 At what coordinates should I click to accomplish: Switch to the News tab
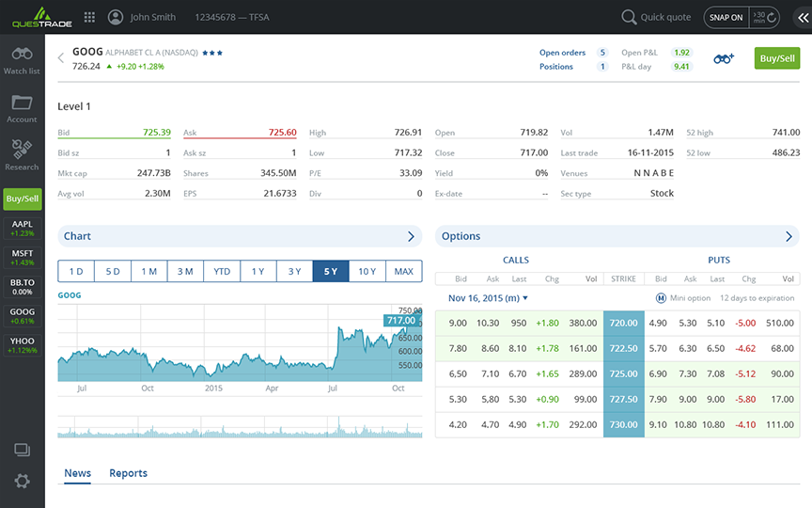(78, 473)
